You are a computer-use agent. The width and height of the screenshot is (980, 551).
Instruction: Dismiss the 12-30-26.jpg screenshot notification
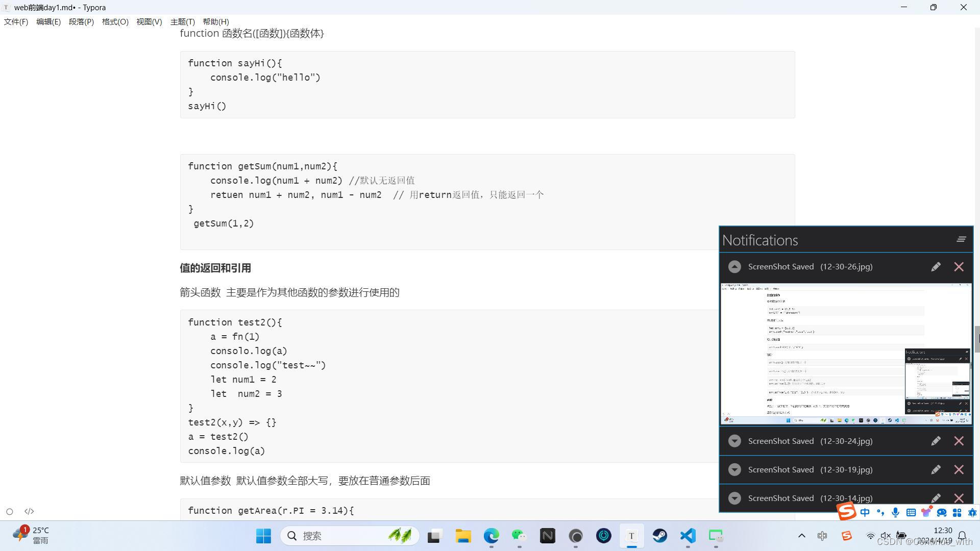tap(959, 267)
